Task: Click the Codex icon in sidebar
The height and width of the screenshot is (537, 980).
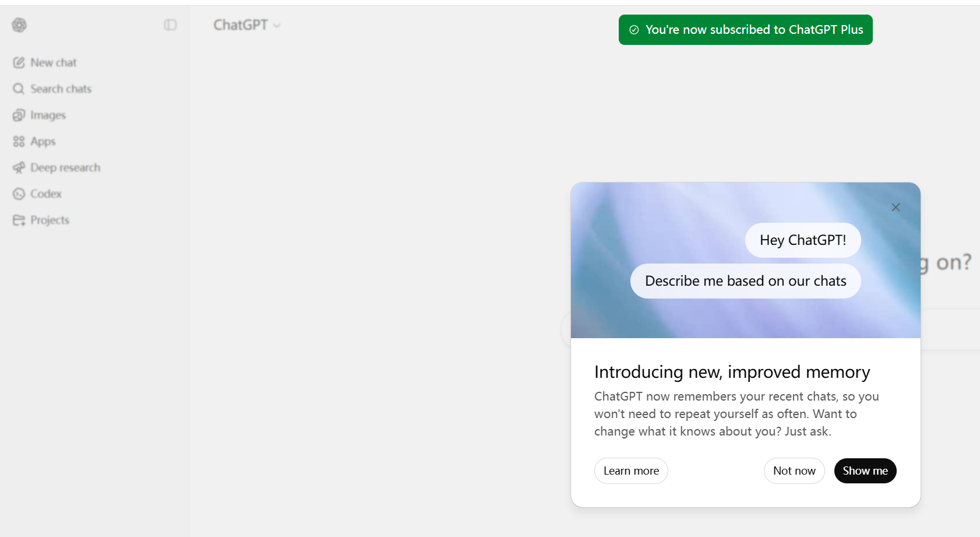Action: coord(19,194)
